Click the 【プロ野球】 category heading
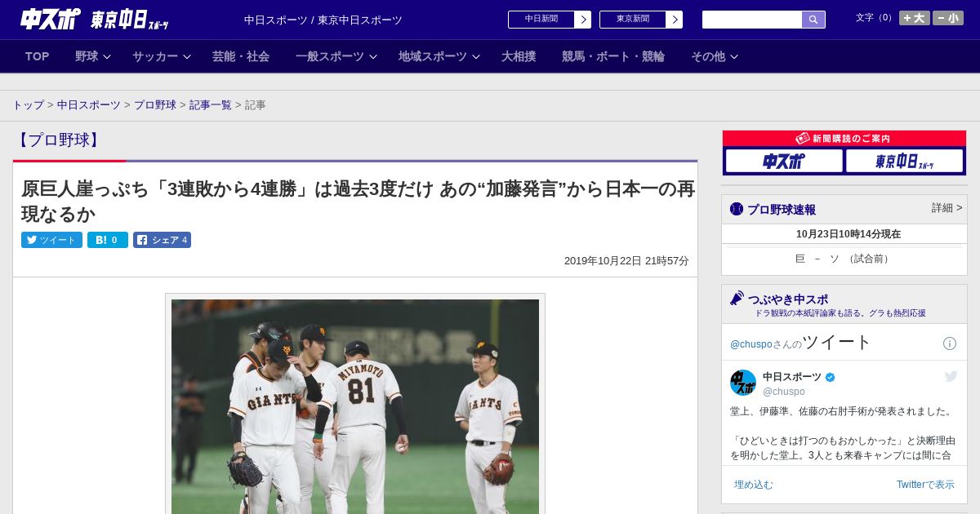The width and height of the screenshot is (980, 514). [x=59, y=140]
